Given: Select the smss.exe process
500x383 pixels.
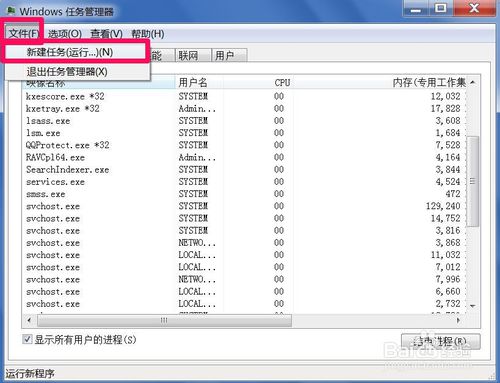Looking at the screenshot, I should (244, 194).
